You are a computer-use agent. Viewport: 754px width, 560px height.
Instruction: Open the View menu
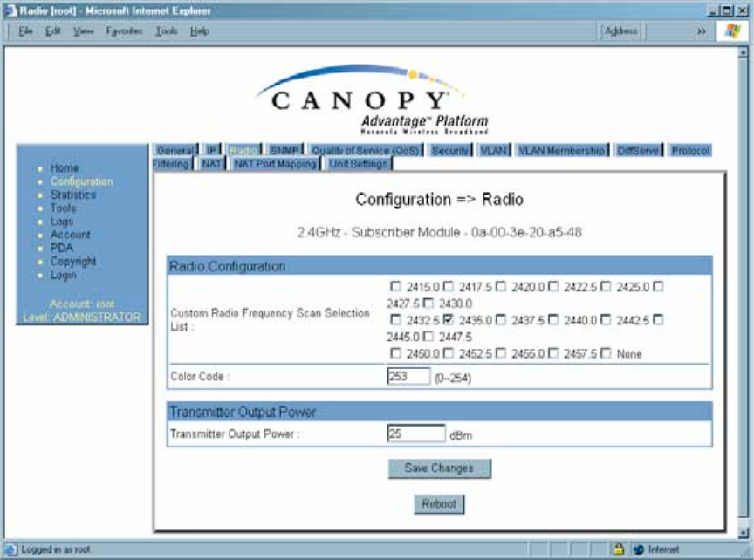point(83,31)
